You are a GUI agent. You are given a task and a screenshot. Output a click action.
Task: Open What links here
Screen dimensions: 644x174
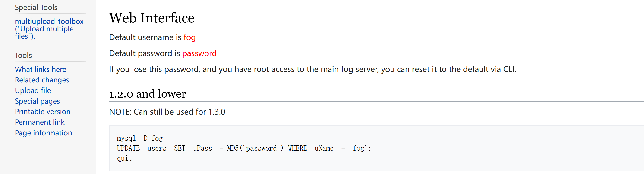coord(41,69)
